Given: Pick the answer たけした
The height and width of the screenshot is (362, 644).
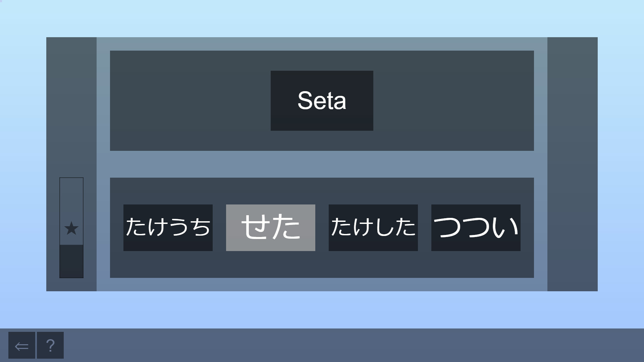Looking at the screenshot, I should 373,228.
